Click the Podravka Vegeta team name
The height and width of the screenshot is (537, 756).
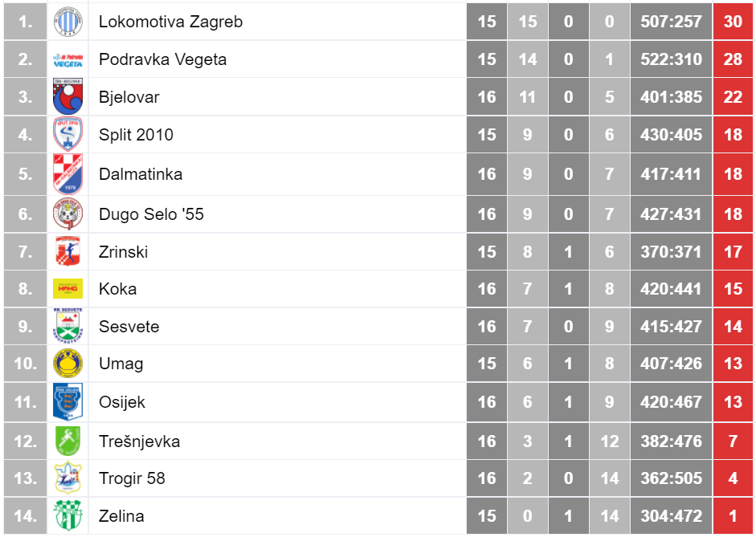coord(162,59)
